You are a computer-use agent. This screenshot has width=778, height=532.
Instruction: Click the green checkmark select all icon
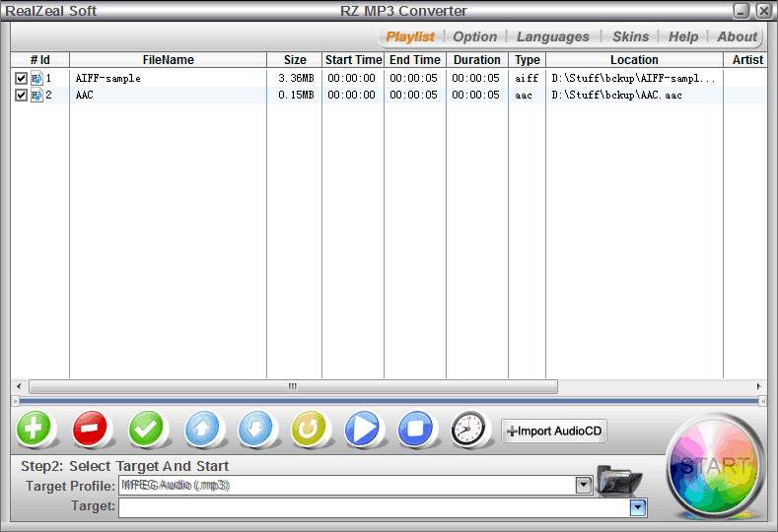coord(146,428)
